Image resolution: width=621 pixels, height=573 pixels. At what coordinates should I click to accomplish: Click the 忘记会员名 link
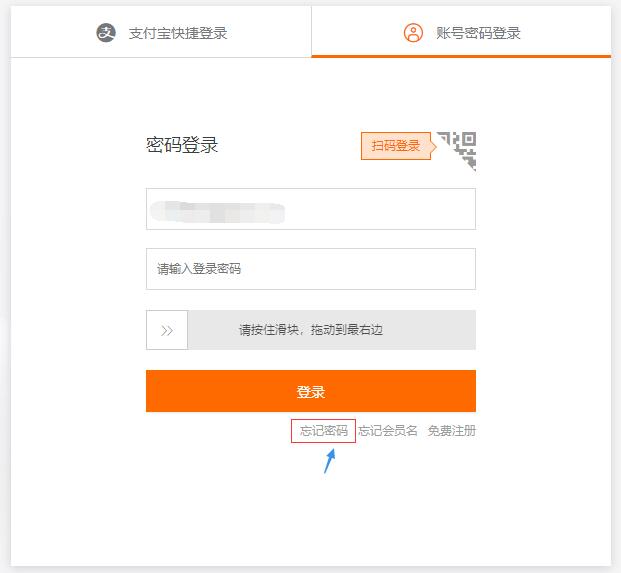pyautogui.click(x=388, y=431)
